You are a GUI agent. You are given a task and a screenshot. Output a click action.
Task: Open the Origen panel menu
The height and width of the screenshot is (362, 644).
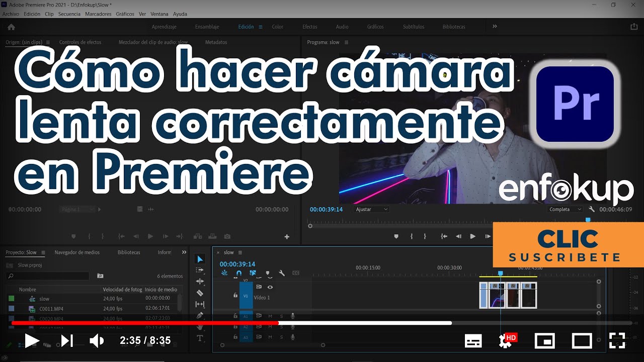click(48, 42)
